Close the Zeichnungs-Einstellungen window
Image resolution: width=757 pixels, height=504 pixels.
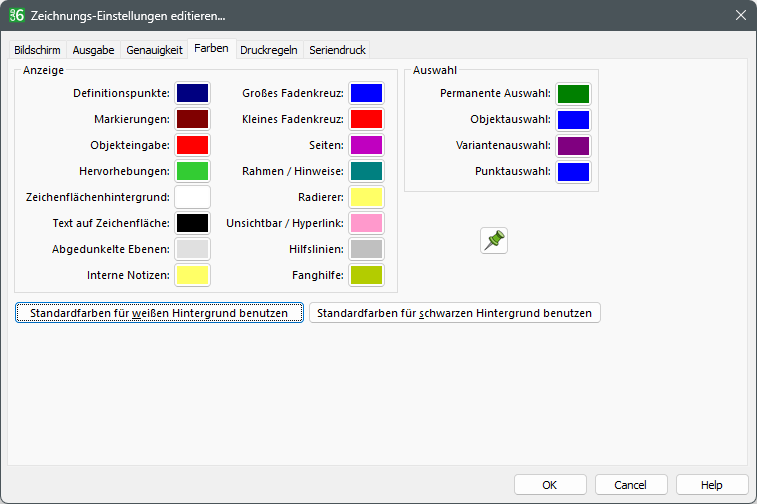741,15
